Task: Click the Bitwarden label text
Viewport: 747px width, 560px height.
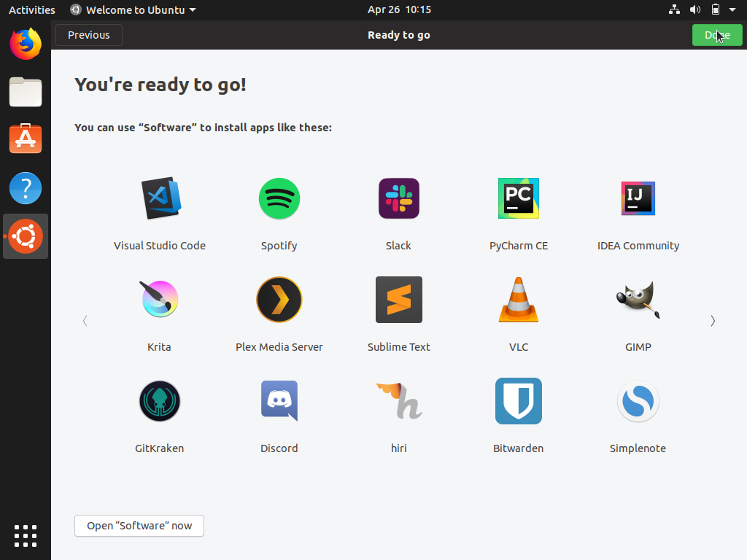Action: [x=519, y=448]
